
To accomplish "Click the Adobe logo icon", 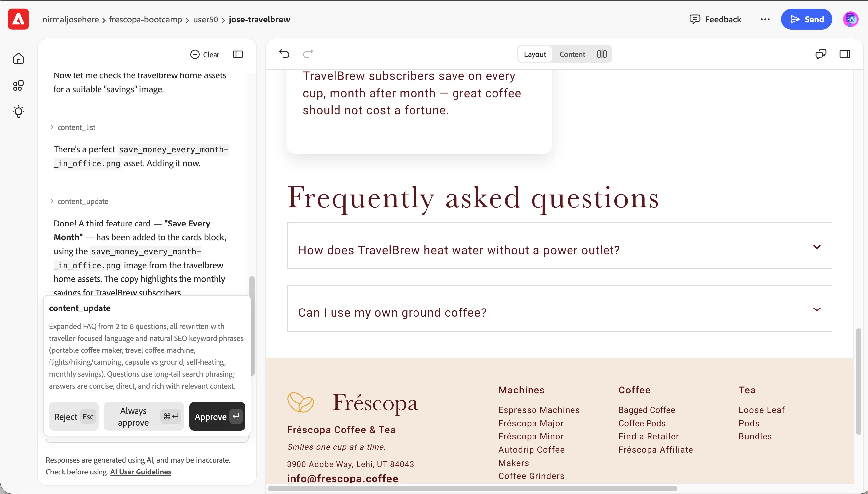I will point(18,19).
